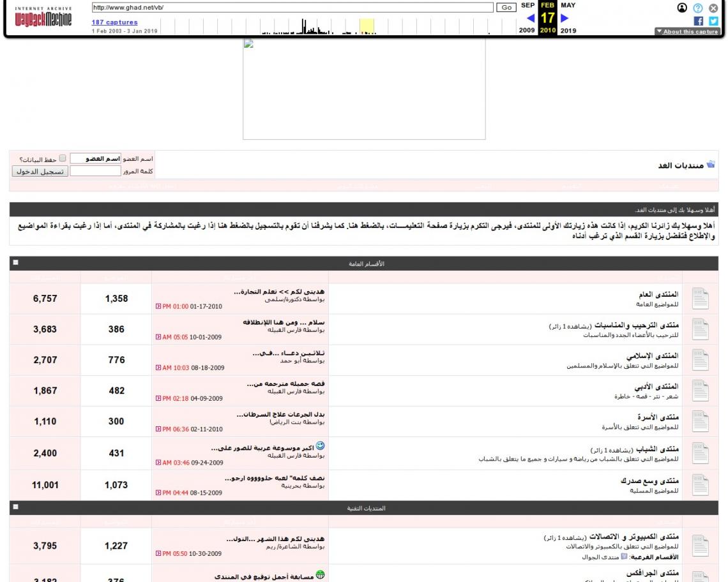Open last post قصة جميلة مترجمة من
The height and width of the screenshot is (582, 728).
point(285,384)
